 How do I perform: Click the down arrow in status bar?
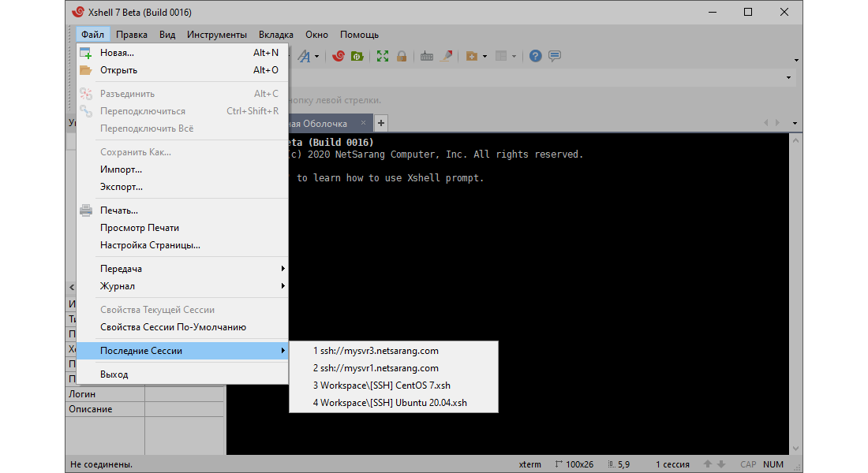tap(720, 464)
